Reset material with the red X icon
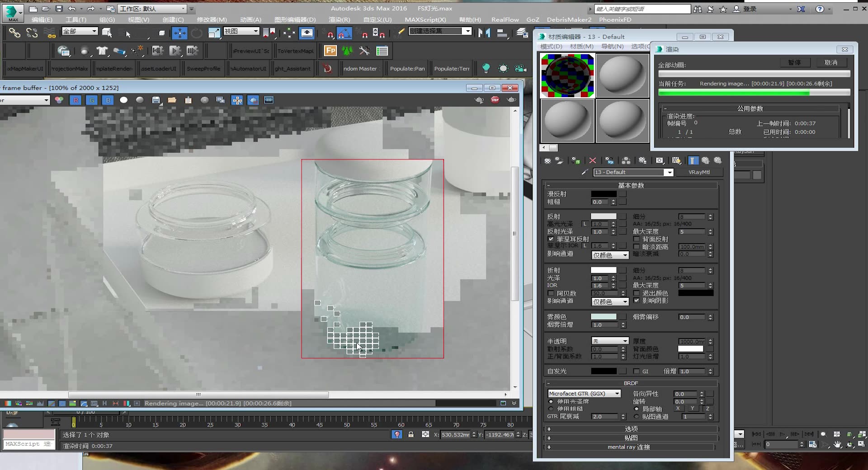 coord(593,160)
